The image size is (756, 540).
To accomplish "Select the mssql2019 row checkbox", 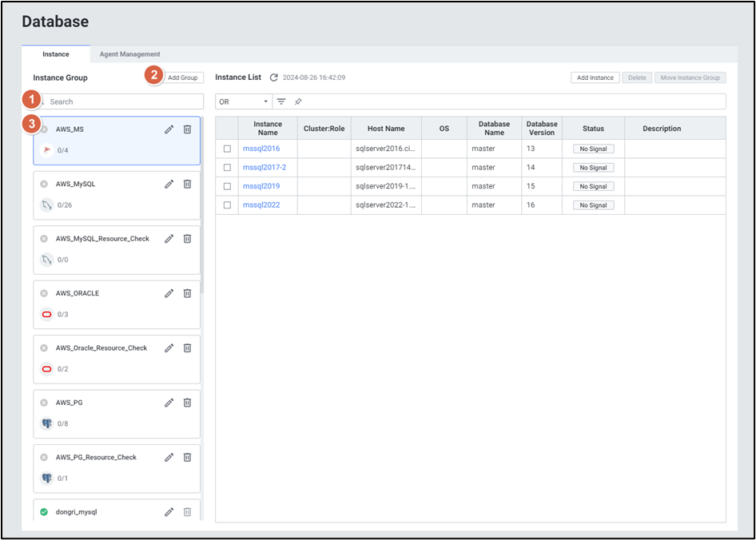I will pos(227,186).
